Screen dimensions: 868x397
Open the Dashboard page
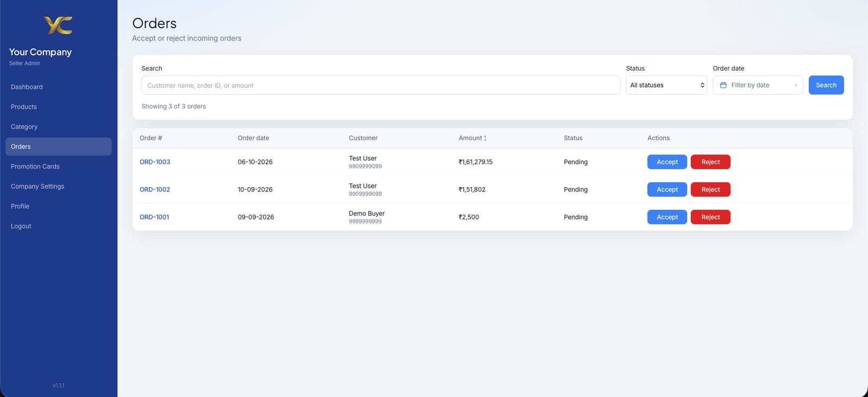59,87
